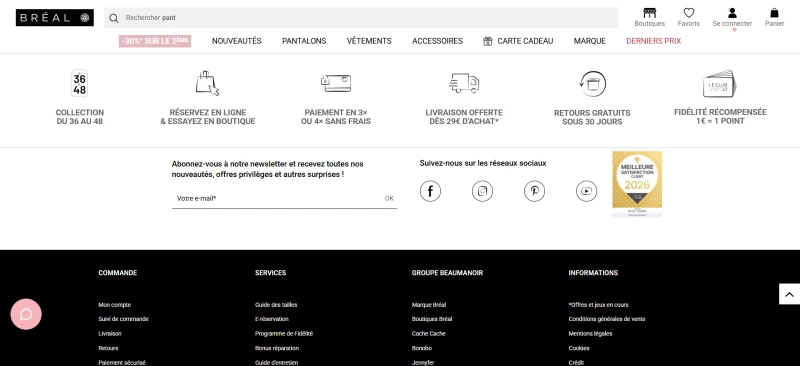This screenshot has width=800, height=366.
Task: Click 'Collection du 36 au 48' text
Action: click(x=80, y=117)
